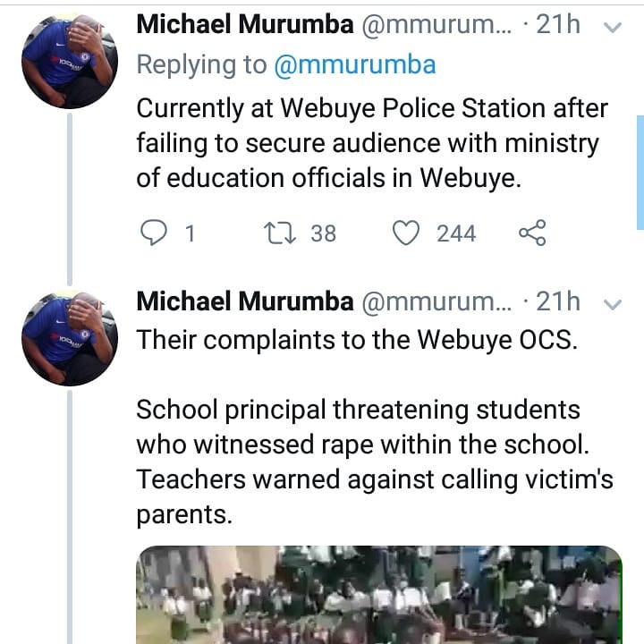Tap the like count 244
Viewport: 644px width, 644px height.
[456, 233]
